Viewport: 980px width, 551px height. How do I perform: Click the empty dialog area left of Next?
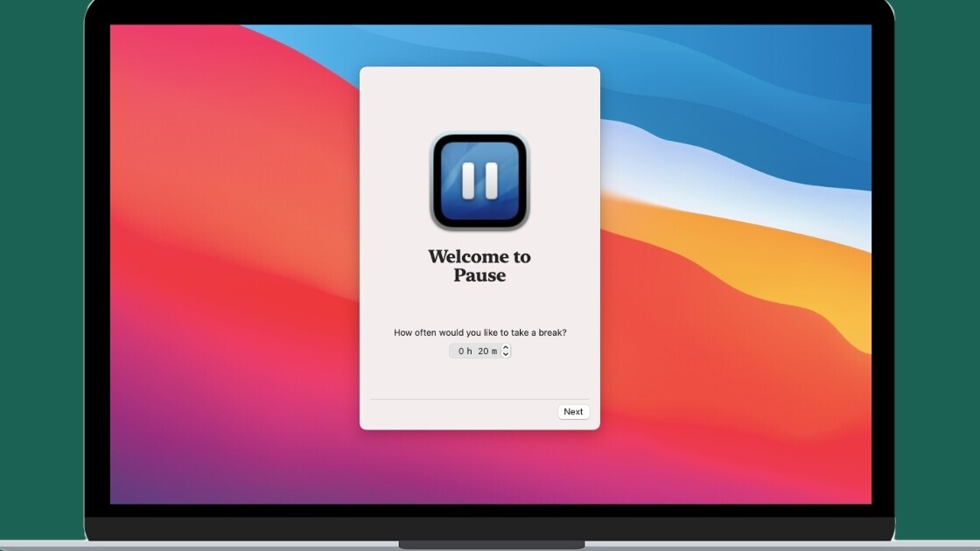455,413
